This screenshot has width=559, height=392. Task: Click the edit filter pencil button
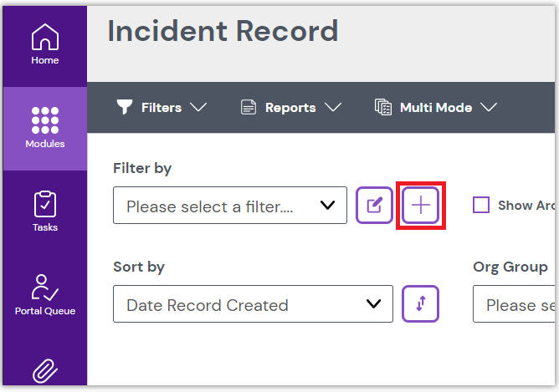(375, 206)
